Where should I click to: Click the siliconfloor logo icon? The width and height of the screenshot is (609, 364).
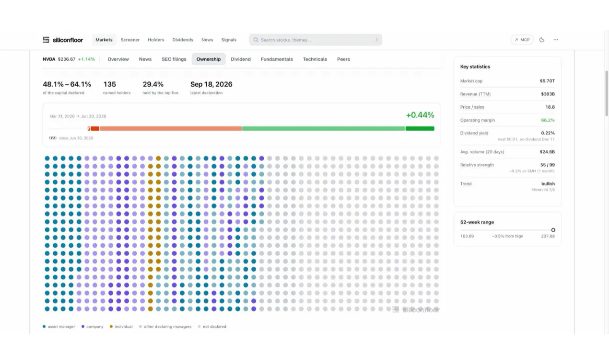click(46, 40)
